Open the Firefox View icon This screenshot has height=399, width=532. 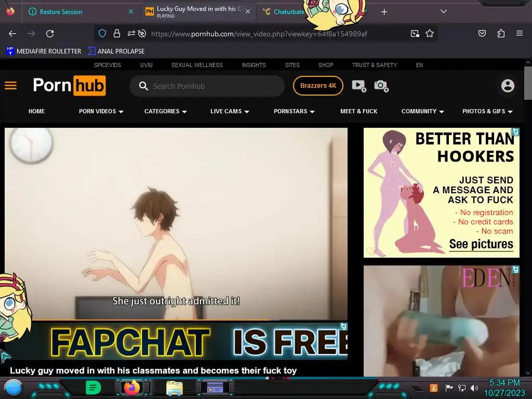10,11
